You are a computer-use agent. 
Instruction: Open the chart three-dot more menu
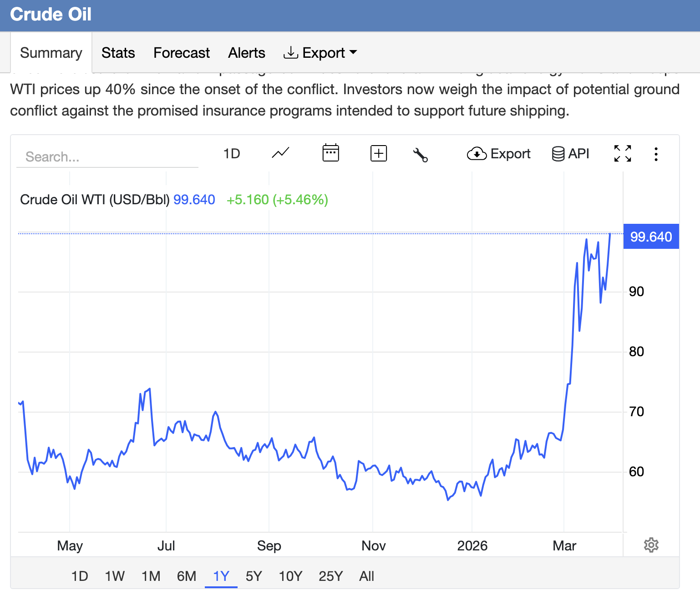(x=656, y=154)
